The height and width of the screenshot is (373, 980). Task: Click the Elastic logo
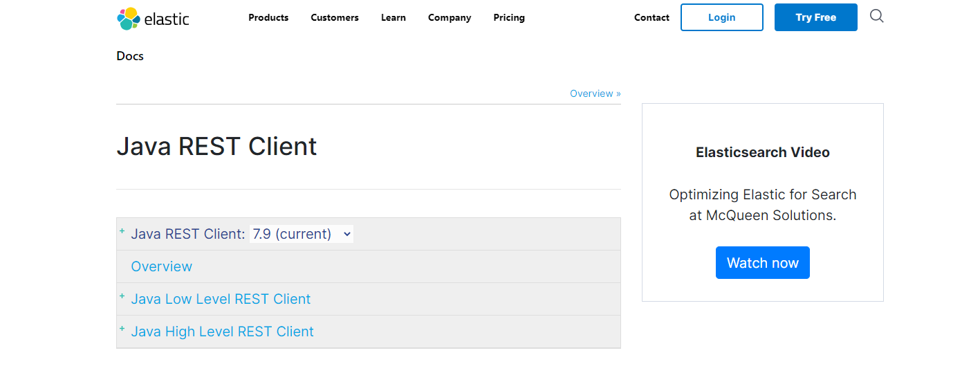[153, 19]
